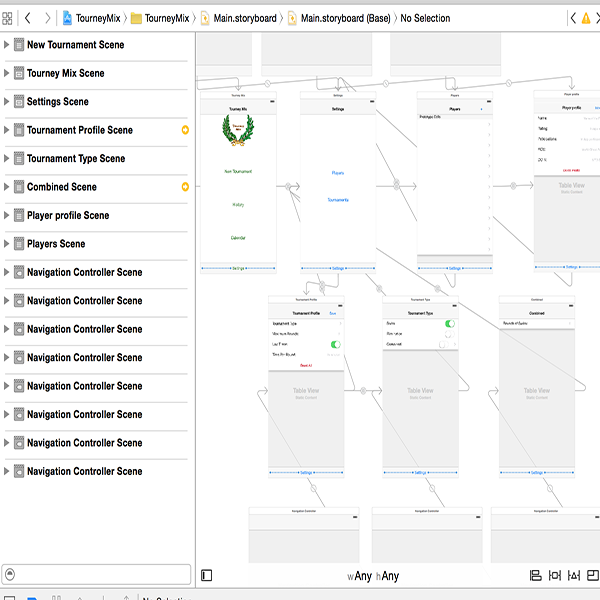The height and width of the screenshot is (600, 600).
Task: Expand Tourney Mix Scene
Action: [x=6, y=73]
